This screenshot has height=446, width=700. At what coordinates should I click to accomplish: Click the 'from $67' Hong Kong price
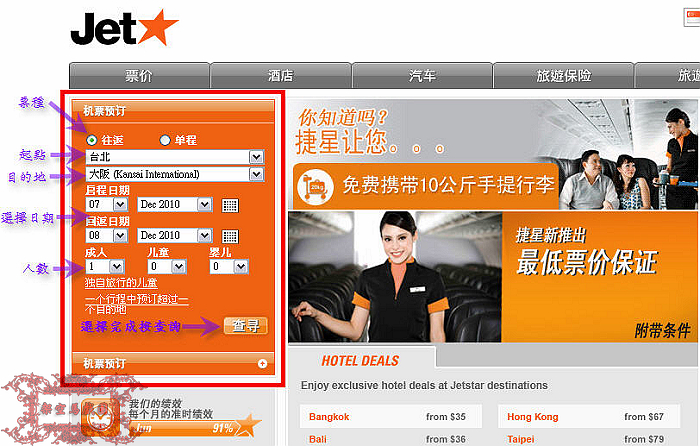click(644, 417)
